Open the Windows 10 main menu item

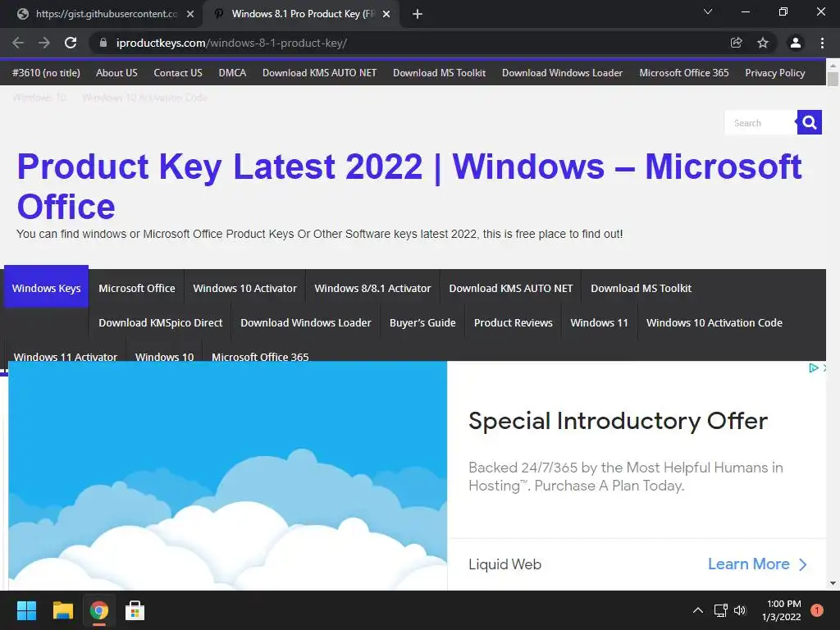pos(164,354)
